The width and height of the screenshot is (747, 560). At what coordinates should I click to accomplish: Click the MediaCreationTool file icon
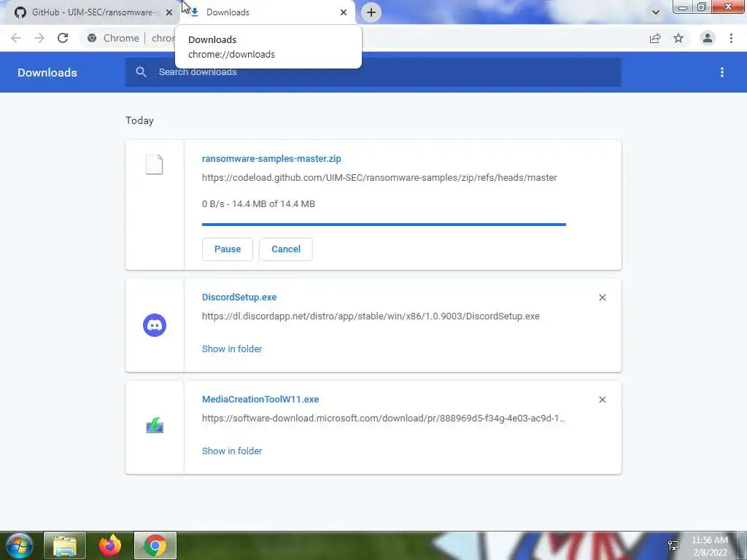click(155, 425)
